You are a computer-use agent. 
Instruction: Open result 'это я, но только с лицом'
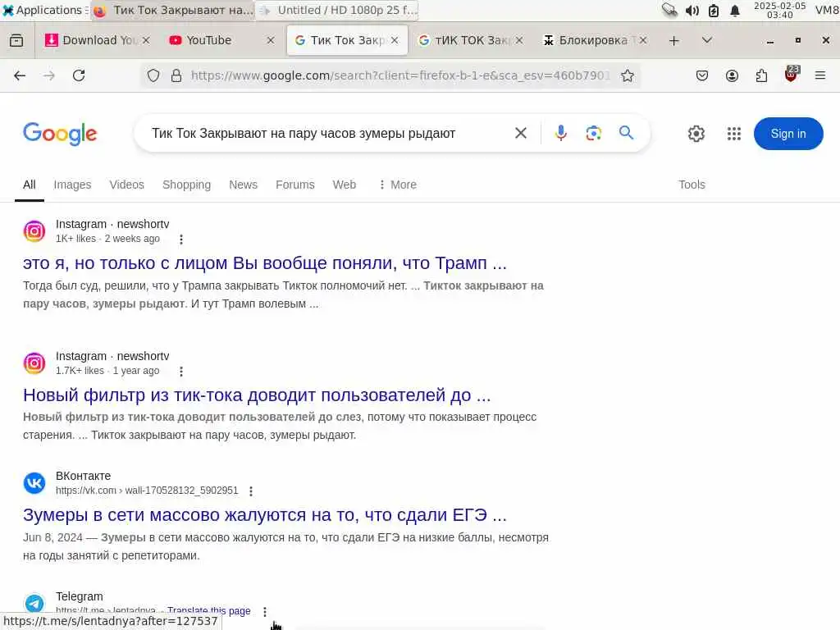[x=265, y=263]
